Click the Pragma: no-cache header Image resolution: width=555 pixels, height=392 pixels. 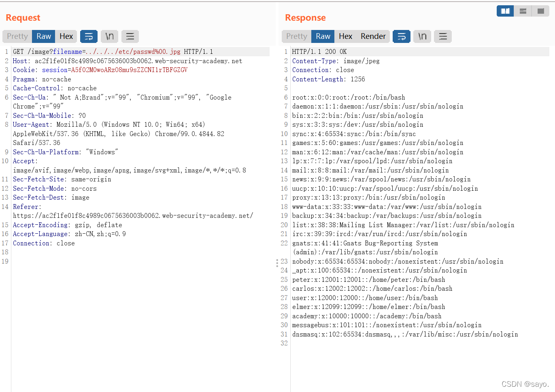(42, 79)
